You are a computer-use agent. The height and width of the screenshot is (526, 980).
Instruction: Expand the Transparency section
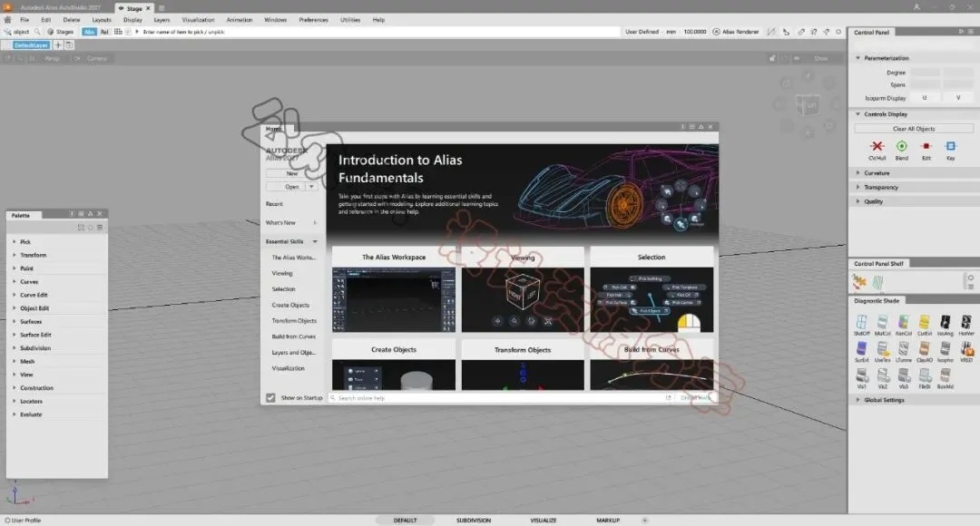coord(858,188)
